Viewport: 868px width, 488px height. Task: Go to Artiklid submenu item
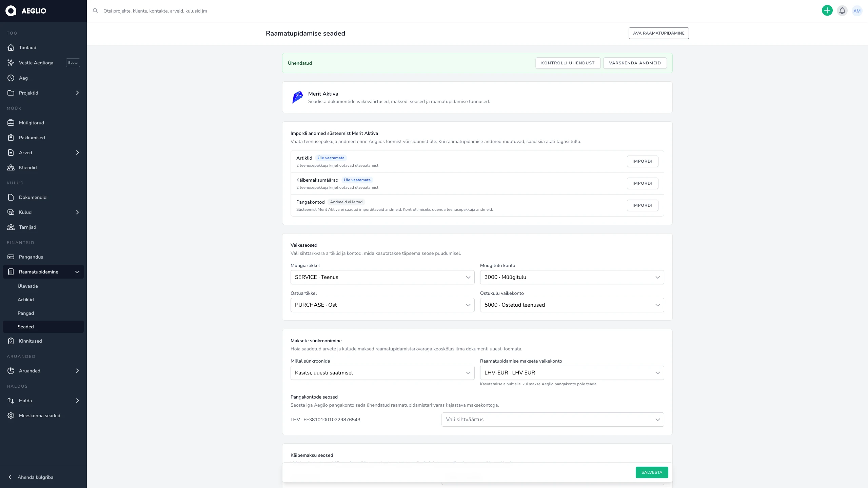coord(43,300)
